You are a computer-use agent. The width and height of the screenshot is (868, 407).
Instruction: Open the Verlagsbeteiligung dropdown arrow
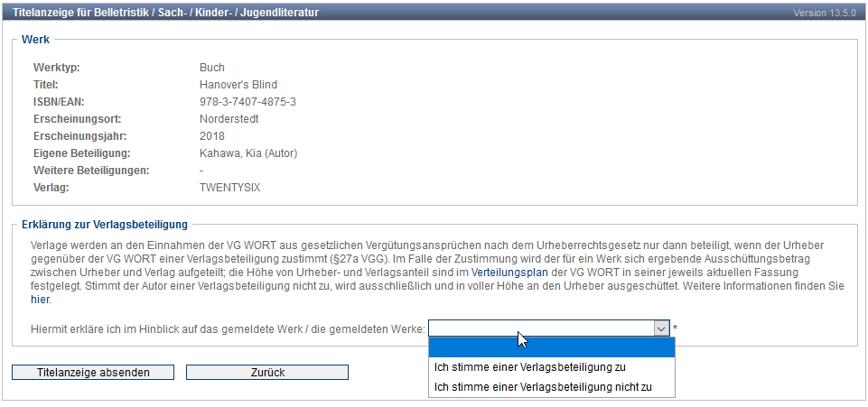(x=661, y=328)
